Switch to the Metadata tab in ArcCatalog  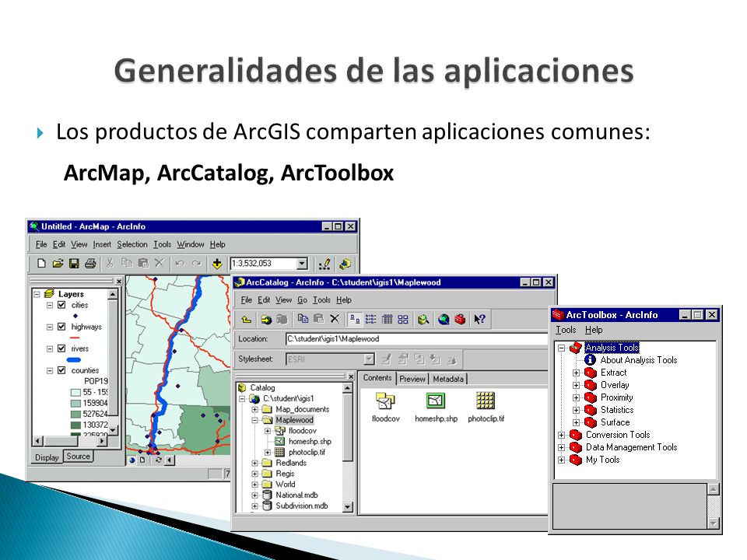(448, 379)
